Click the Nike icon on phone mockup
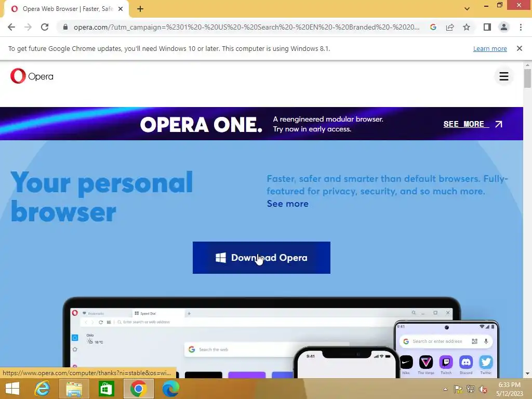This screenshot has width=532, height=399. pos(406,362)
